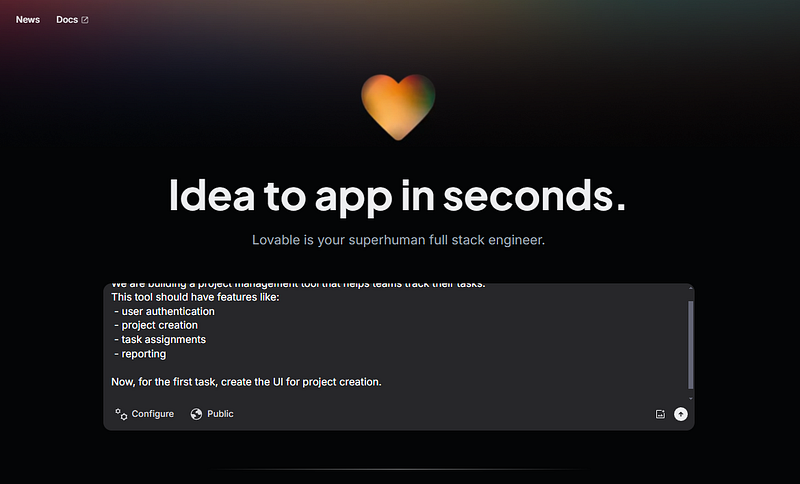Open the Configure options button

(x=144, y=414)
